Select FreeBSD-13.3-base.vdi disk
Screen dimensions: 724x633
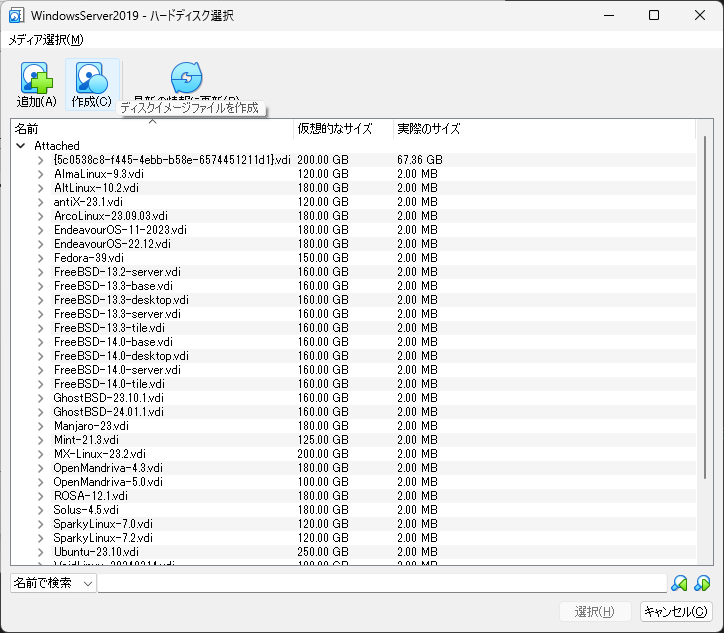click(113, 286)
